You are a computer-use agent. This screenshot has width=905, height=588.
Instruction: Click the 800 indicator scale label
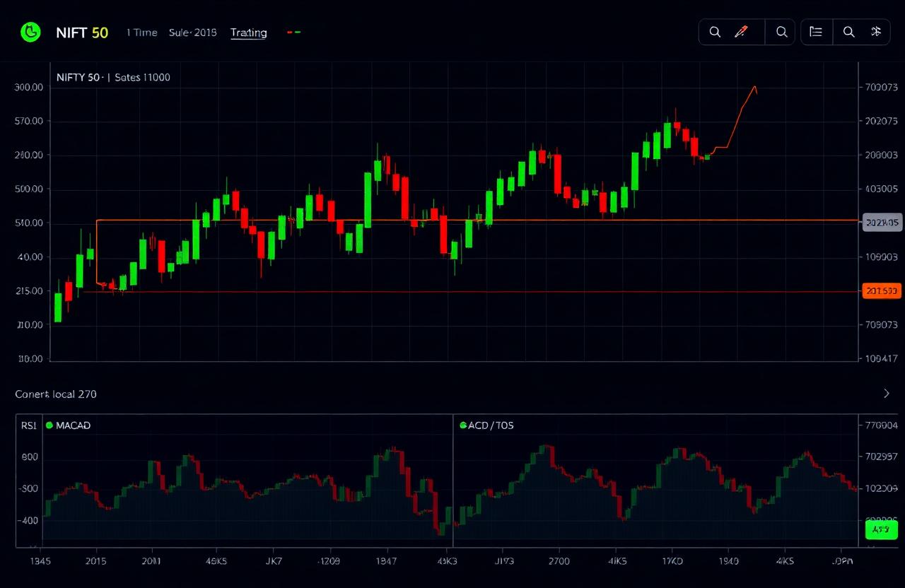tap(30, 457)
